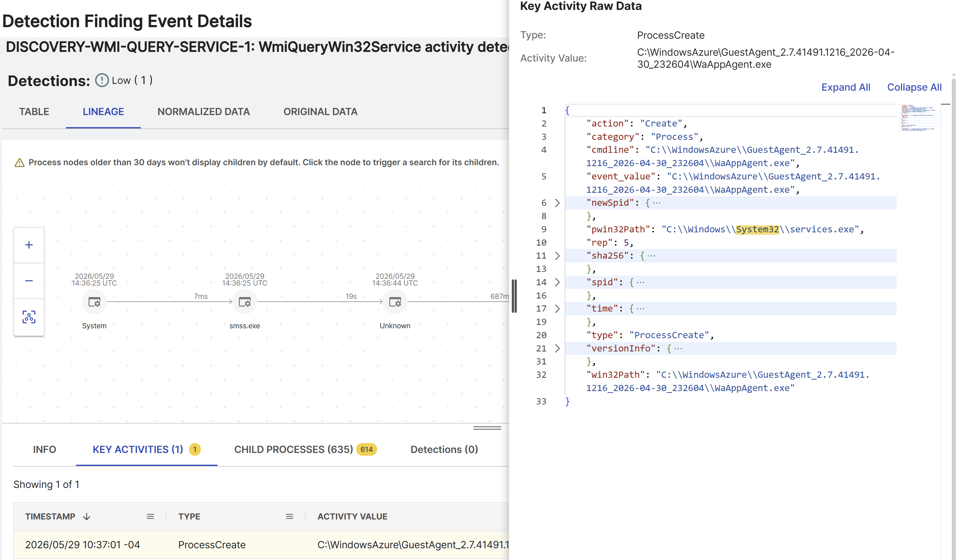Click the Type ProcessCreate value
Viewport: 958px width, 560px height.
pyautogui.click(x=671, y=35)
